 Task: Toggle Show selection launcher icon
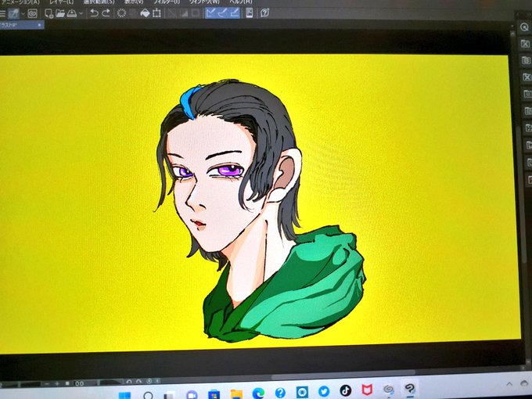[196, 13]
